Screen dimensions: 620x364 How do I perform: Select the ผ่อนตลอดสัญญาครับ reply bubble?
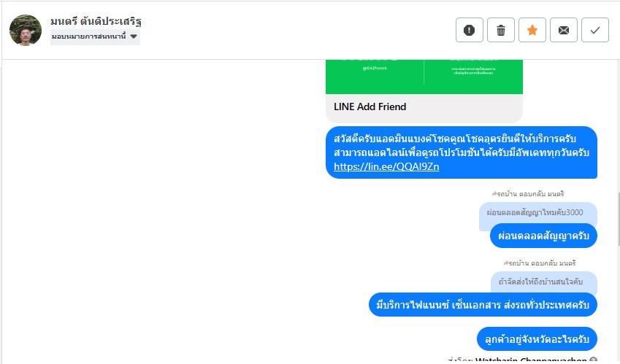pyautogui.click(x=543, y=236)
